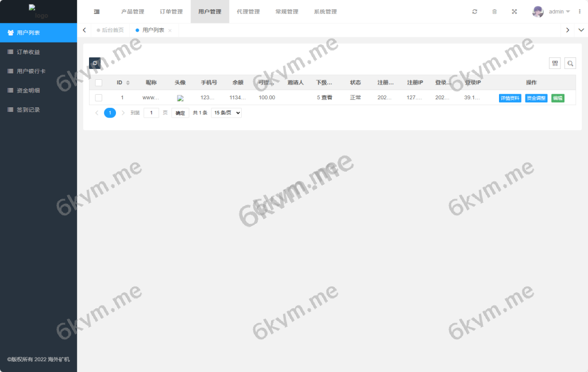Open column settings via the grid icon
This screenshot has width=588, height=372.
554,63
